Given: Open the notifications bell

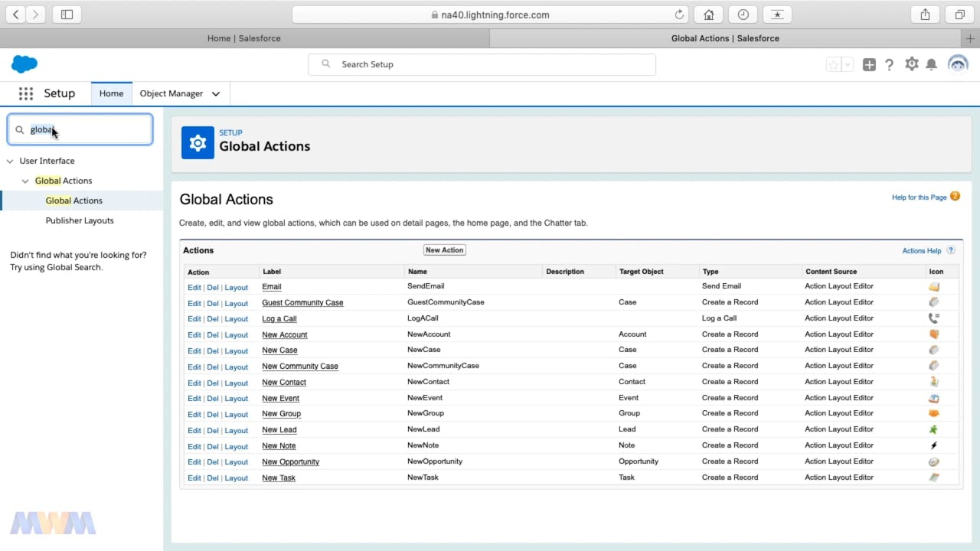Looking at the screenshot, I should (931, 65).
